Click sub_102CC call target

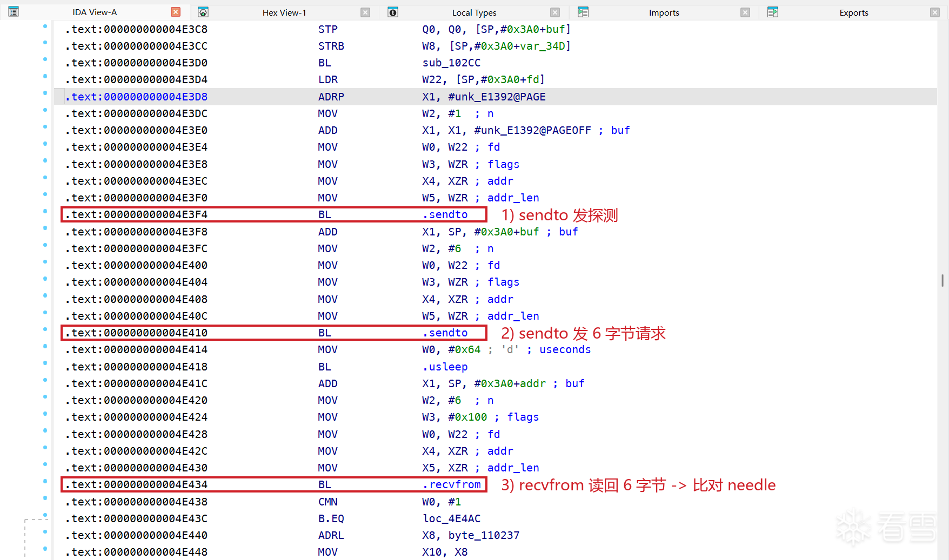tap(451, 63)
